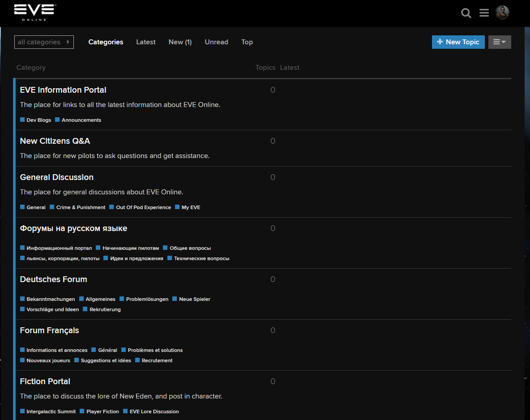Open Технические вопросы subcategory
This screenshot has height=420, width=530.
[198, 258]
